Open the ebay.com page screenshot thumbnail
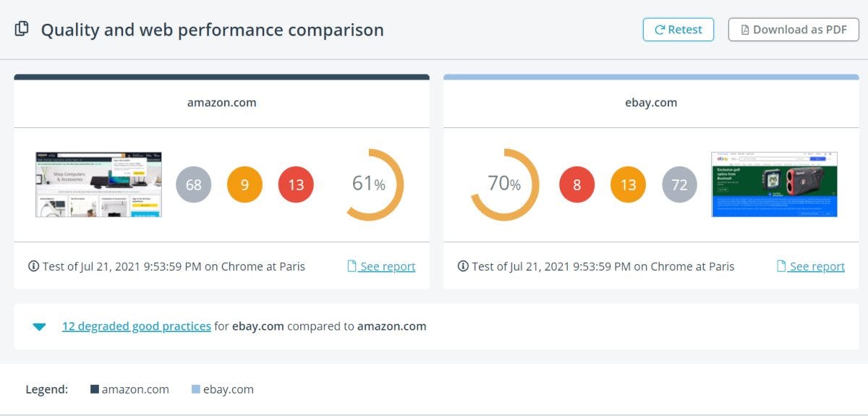 [x=774, y=184]
